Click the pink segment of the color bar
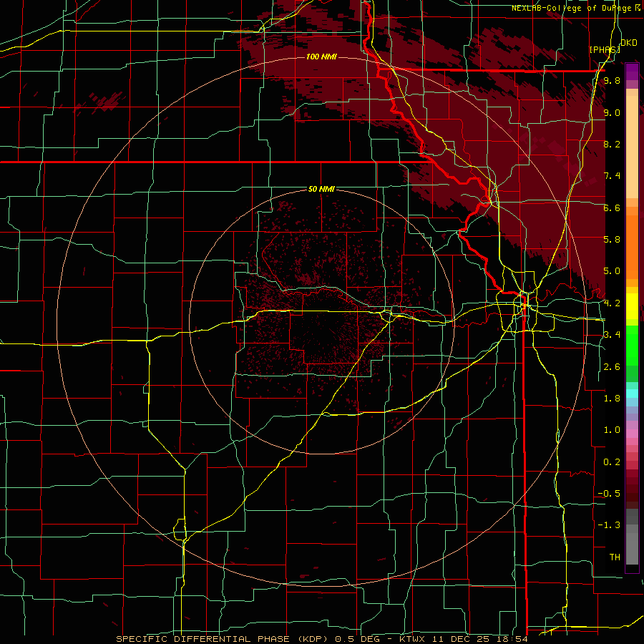 click(632, 434)
